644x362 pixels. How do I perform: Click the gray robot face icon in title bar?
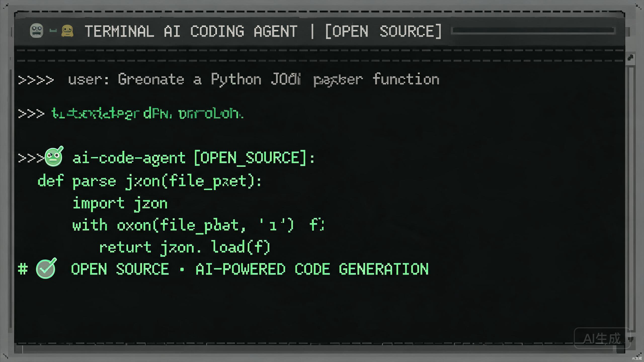(37, 31)
